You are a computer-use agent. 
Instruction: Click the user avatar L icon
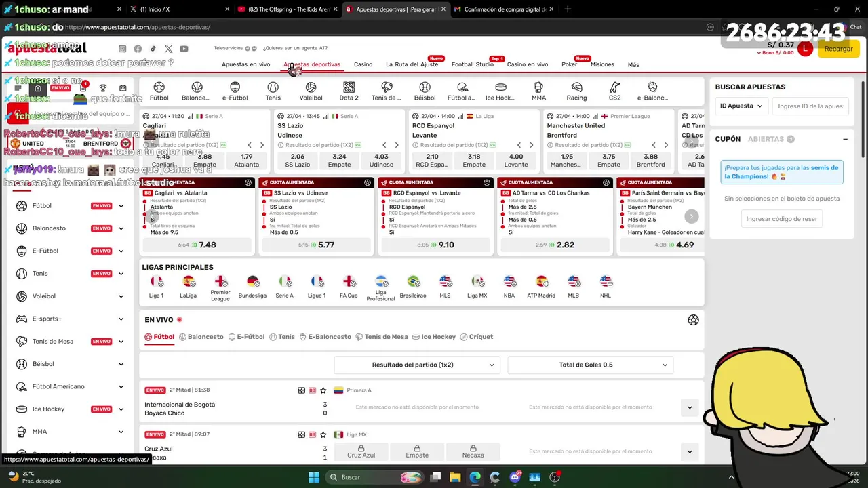805,49
